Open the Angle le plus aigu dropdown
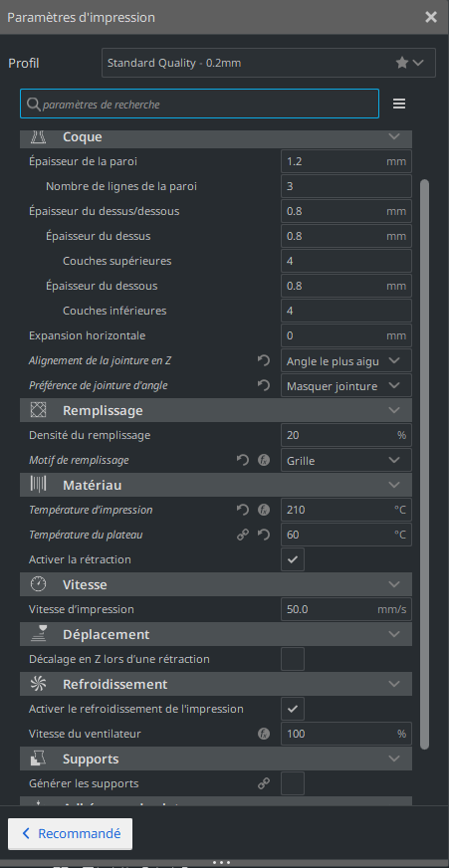The height and width of the screenshot is (868, 449). click(346, 360)
